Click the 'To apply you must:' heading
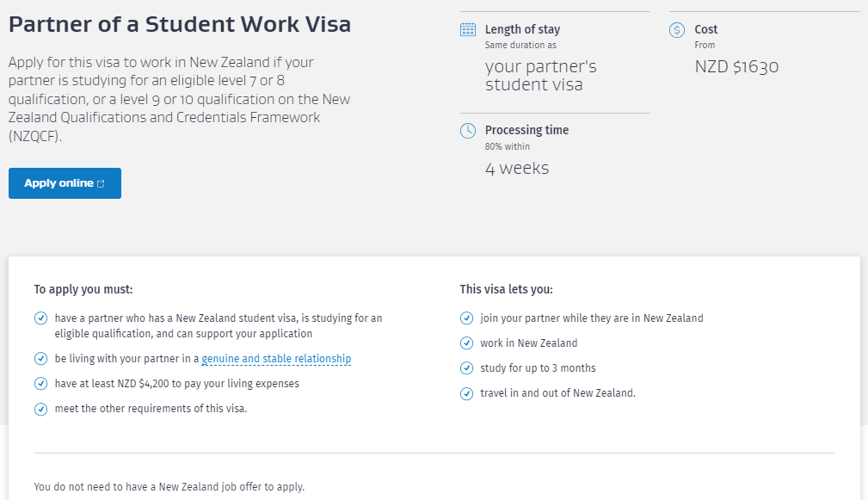 [83, 289]
